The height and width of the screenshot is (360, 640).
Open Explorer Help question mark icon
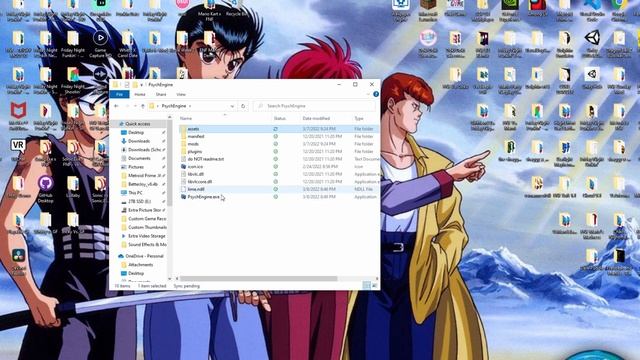[376, 94]
